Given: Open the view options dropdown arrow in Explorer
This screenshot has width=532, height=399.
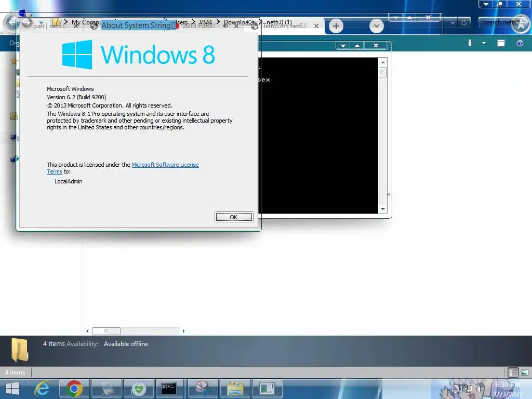Looking at the screenshot, I should (484, 43).
